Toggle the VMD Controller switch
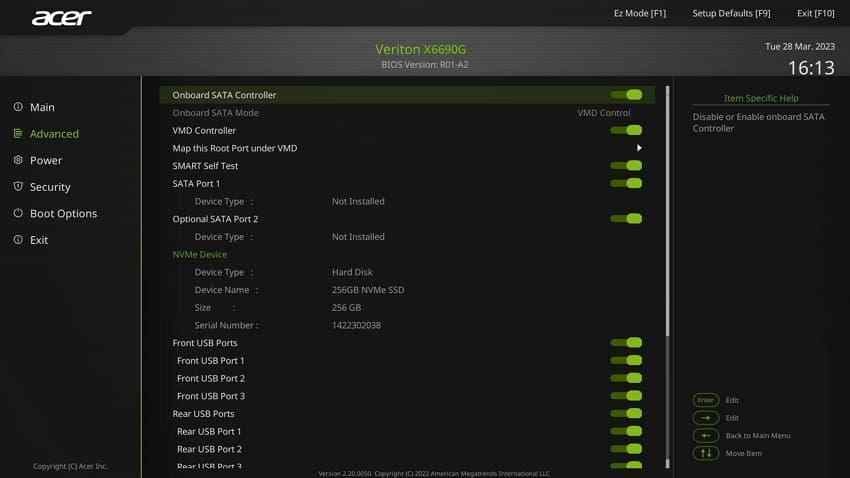The height and width of the screenshot is (478, 850). click(x=626, y=130)
